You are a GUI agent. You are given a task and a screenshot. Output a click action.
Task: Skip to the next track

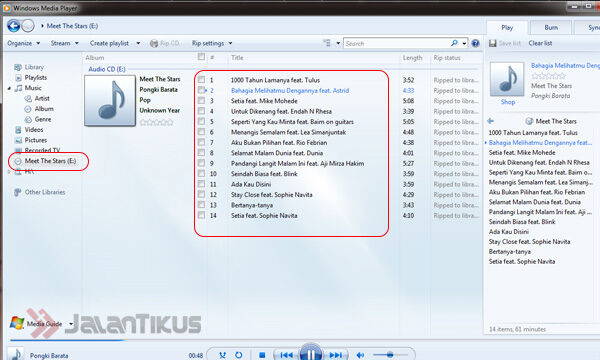click(336, 355)
